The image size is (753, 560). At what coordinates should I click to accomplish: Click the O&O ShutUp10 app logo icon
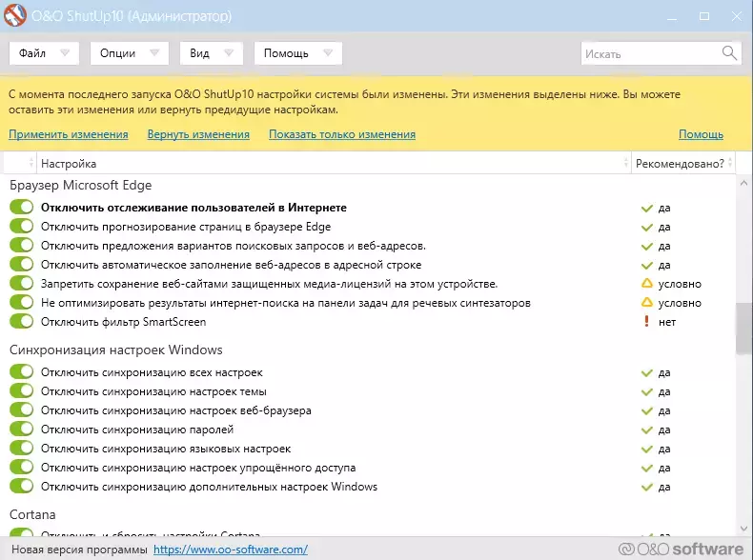(x=15, y=15)
